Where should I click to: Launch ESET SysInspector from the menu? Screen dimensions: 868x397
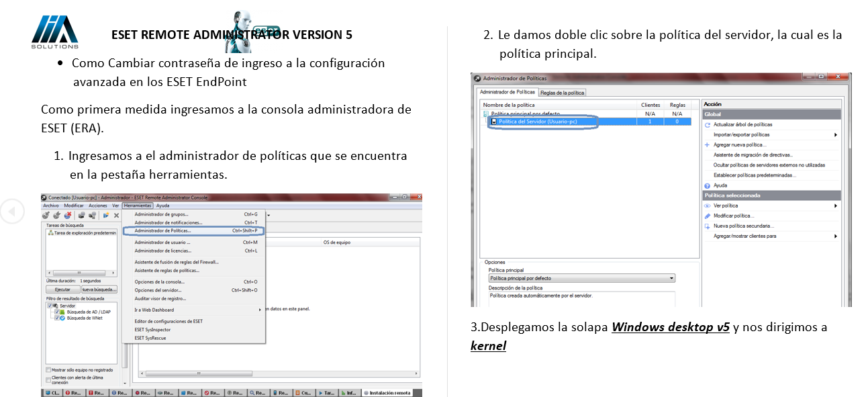click(x=195, y=329)
